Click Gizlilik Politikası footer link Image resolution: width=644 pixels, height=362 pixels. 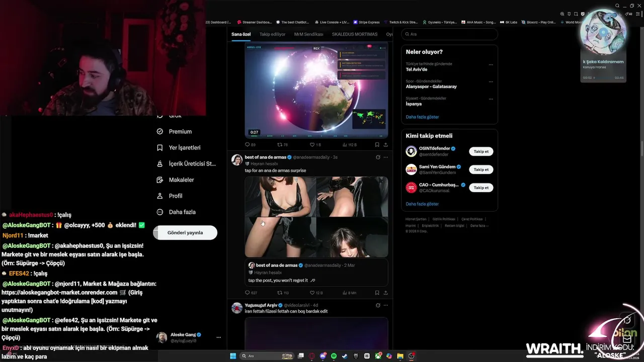[x=444, y=219]
